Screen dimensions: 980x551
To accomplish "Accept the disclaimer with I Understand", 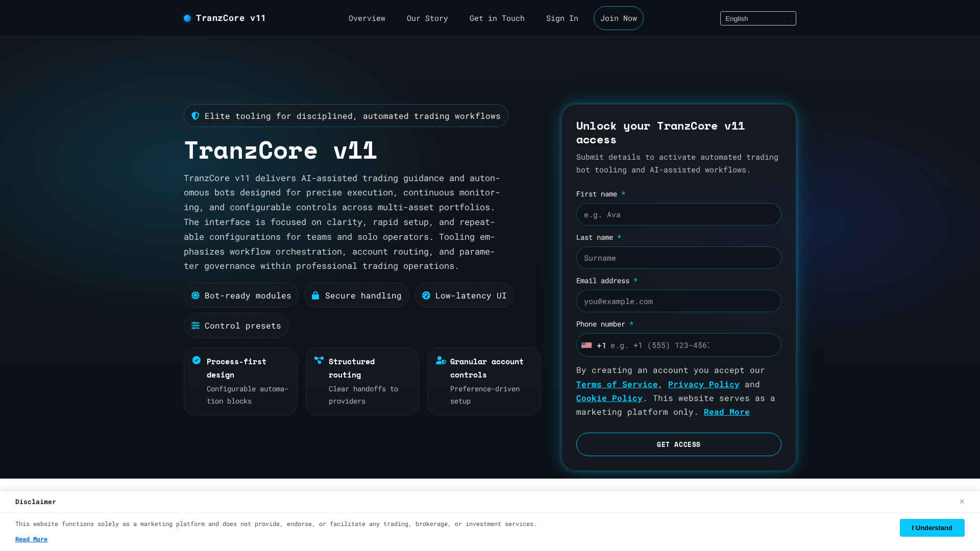I will coord(932,528).
